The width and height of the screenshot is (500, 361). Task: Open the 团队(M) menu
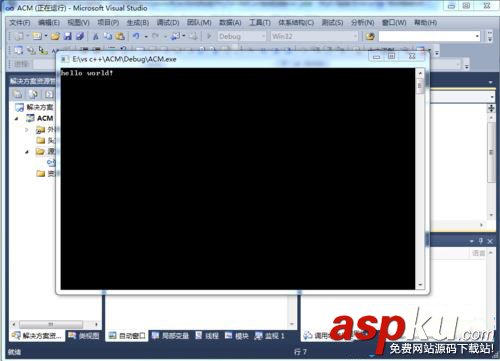click(x=199, y=23)
